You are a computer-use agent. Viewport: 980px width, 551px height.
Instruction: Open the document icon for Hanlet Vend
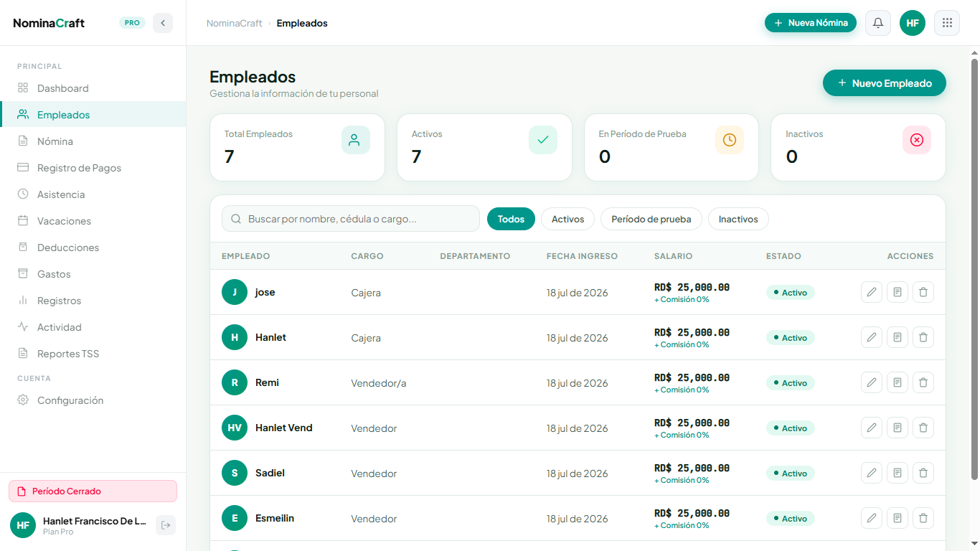897,428
